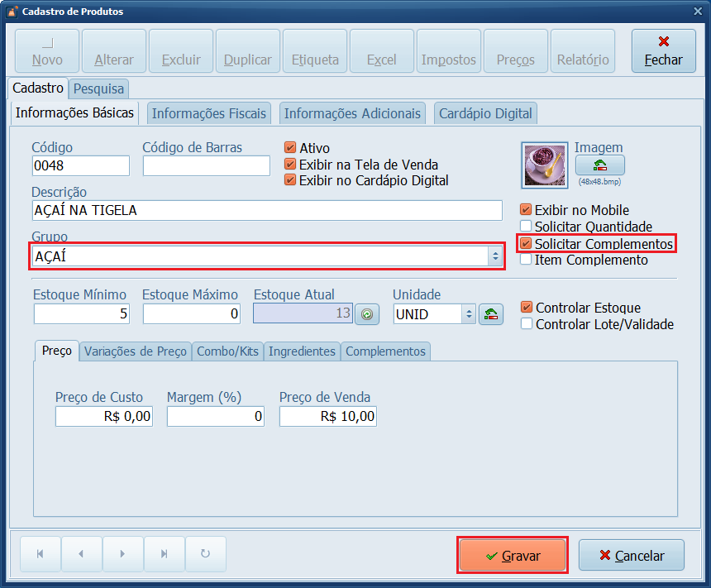Open the Informações Fiscais tab

[x=208, y=113]
